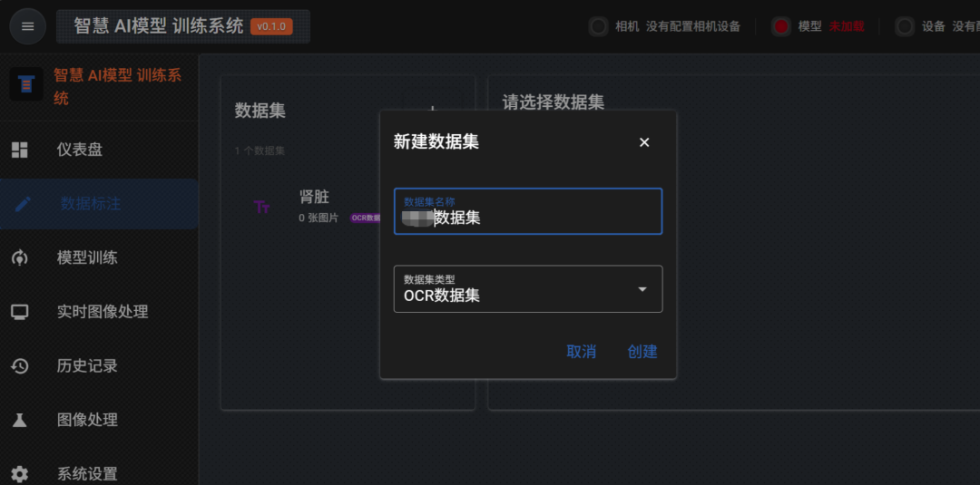The image size is (980, 485).
Task: Click the dashboard grid icon
Action: (20, 150)
